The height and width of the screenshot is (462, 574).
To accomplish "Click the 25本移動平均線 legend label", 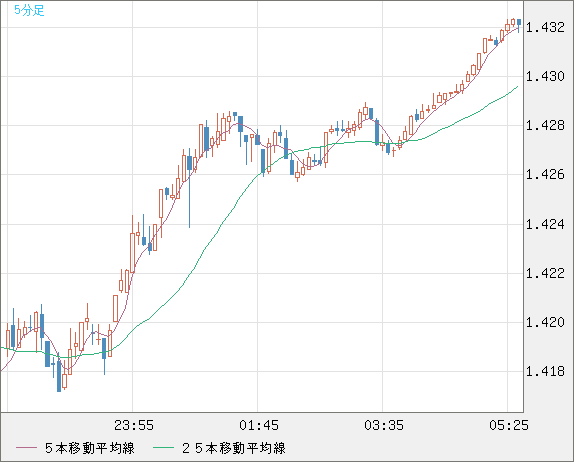I will [234, 448].
